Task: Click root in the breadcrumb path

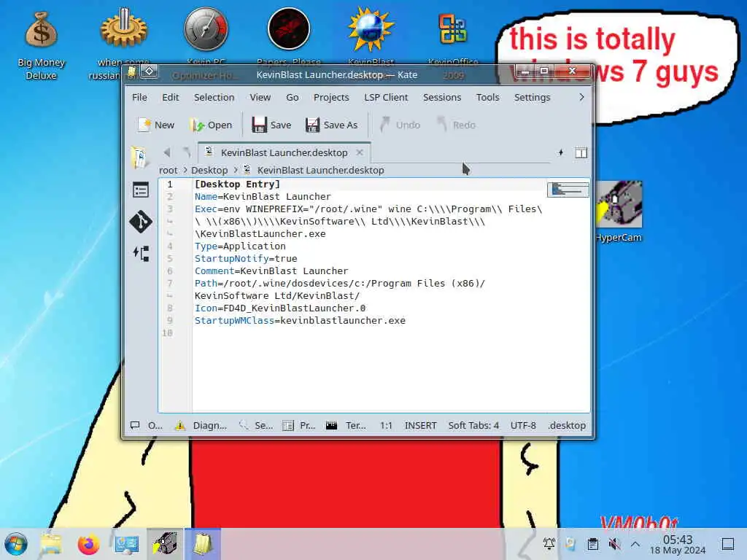Action: (x=169, y=170)
